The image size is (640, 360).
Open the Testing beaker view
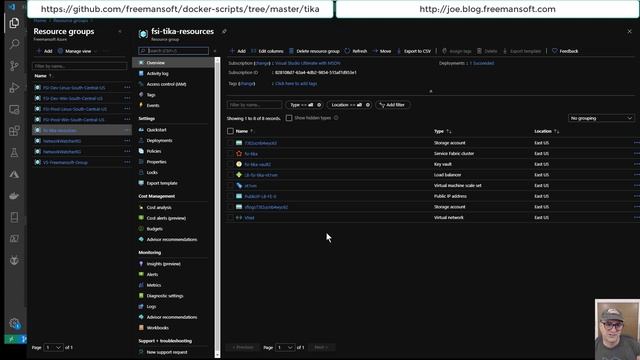14,153
